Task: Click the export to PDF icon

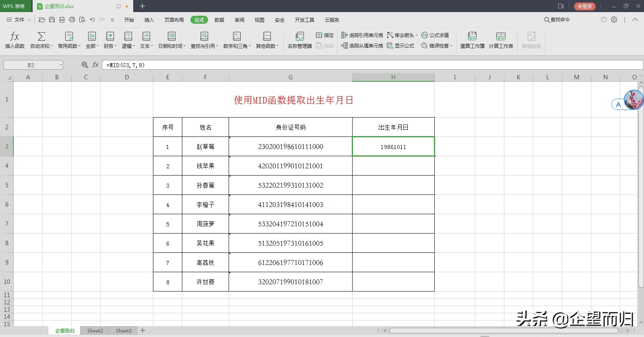Action: click(62, 20)
